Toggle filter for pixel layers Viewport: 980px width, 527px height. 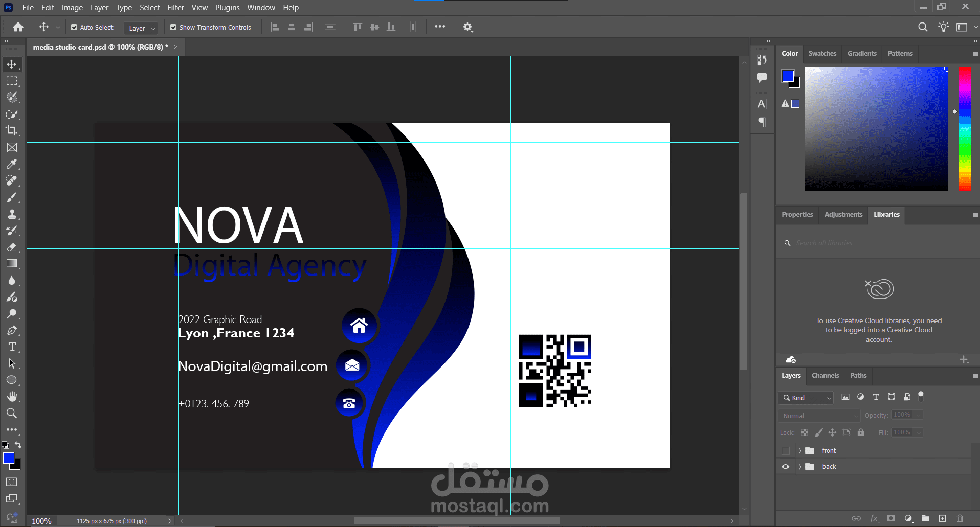tap(845, 397)
